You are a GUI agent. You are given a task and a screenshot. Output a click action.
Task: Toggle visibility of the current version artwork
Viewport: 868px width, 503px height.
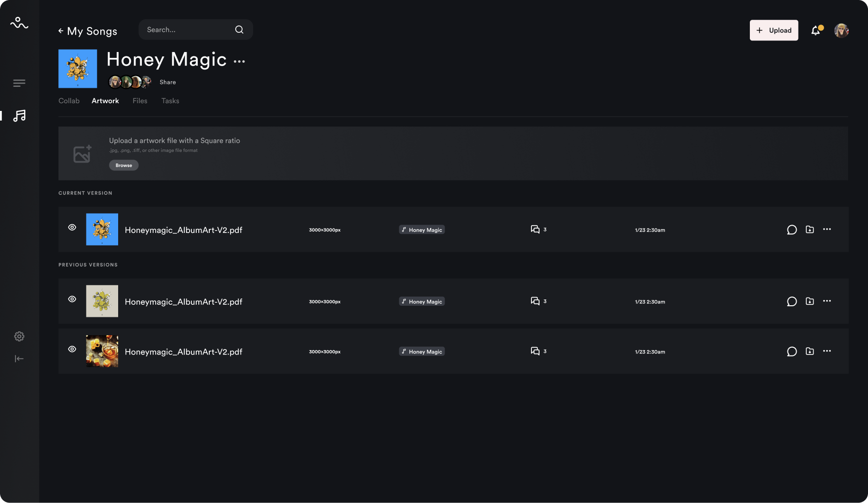tap(72, 227)
